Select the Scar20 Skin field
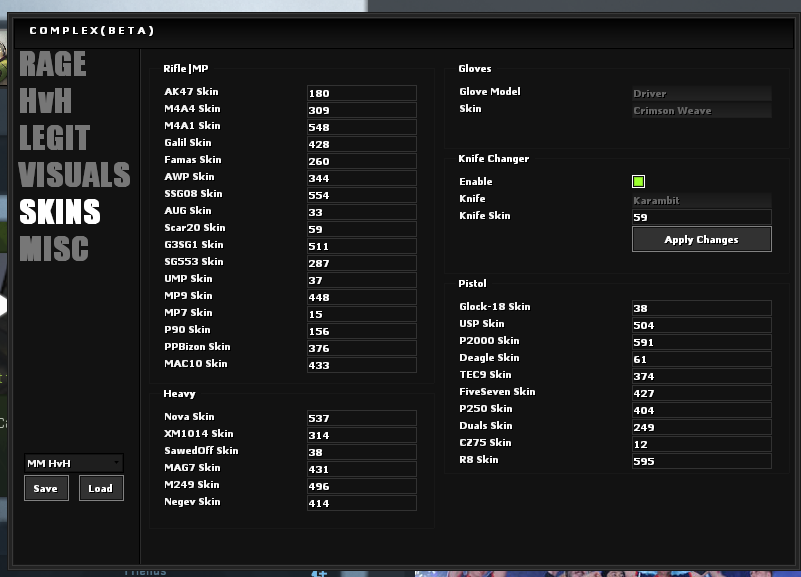The height and width of the screenshot is (577, 801). (x=362, y=229)
